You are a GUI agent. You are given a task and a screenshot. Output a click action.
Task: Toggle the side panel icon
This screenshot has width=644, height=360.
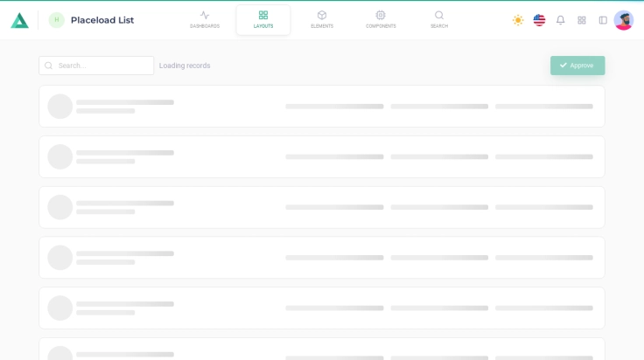point(603,20)
